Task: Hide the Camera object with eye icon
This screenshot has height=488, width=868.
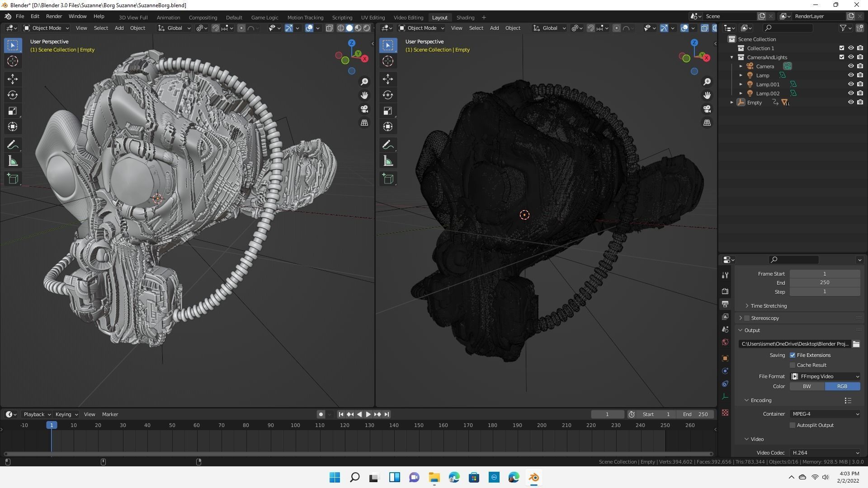Action: tap(850, 66)
